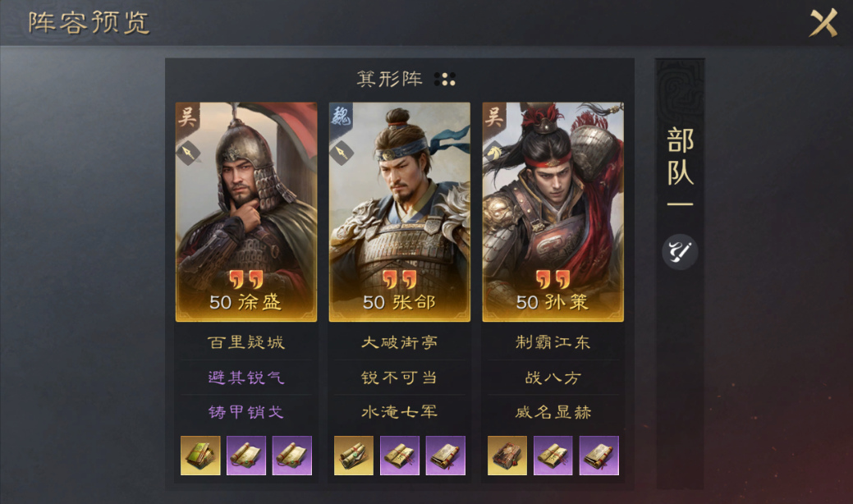
Task: View the 威名显赫 skill
Action: point(553,412)
